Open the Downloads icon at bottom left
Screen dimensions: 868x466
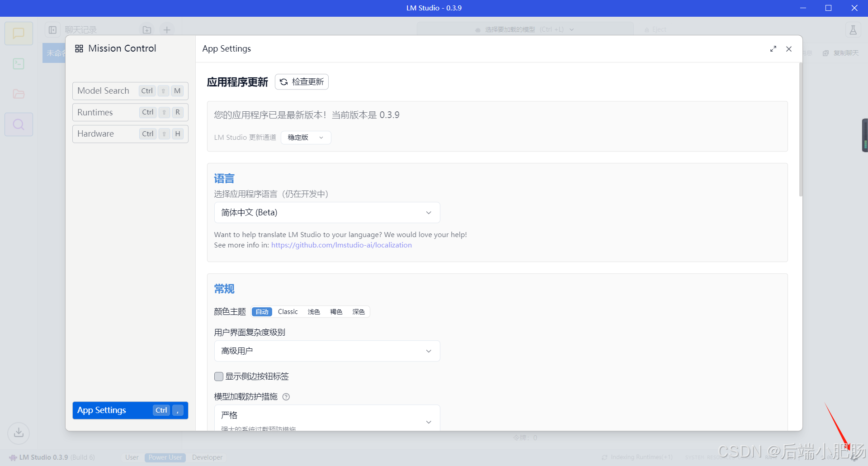pyautogui.click(x=19, y=433)
